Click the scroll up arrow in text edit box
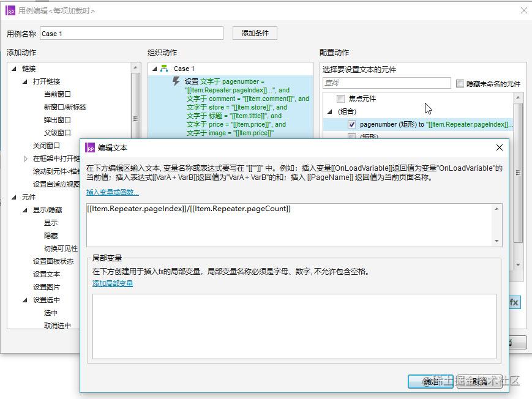This screenshot has width=532, height=399. pos(496,209)
